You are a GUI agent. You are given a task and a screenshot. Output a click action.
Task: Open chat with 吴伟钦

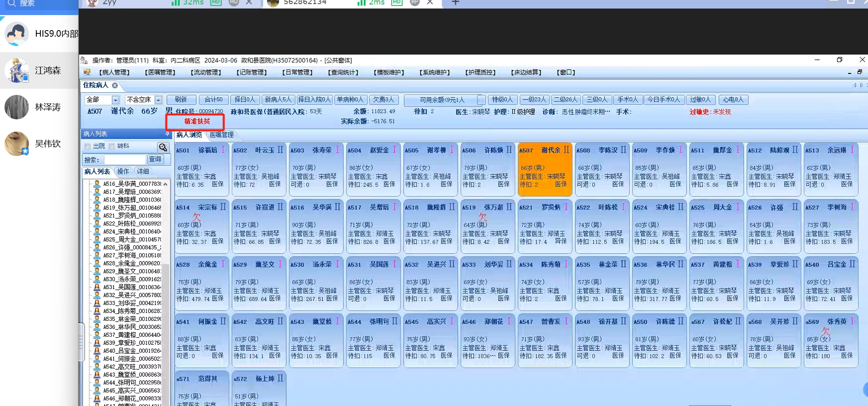coord(39,143)
